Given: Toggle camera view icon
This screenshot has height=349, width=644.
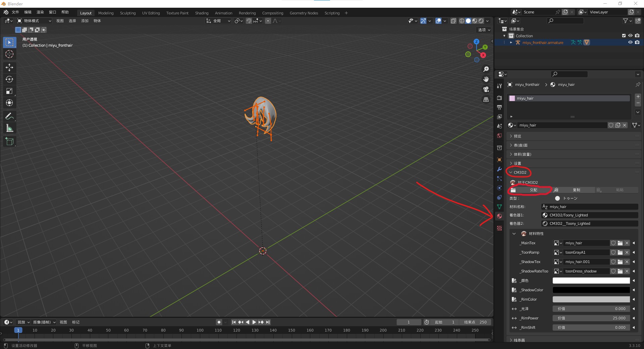Looking at the screenshot, I should 486,89.
